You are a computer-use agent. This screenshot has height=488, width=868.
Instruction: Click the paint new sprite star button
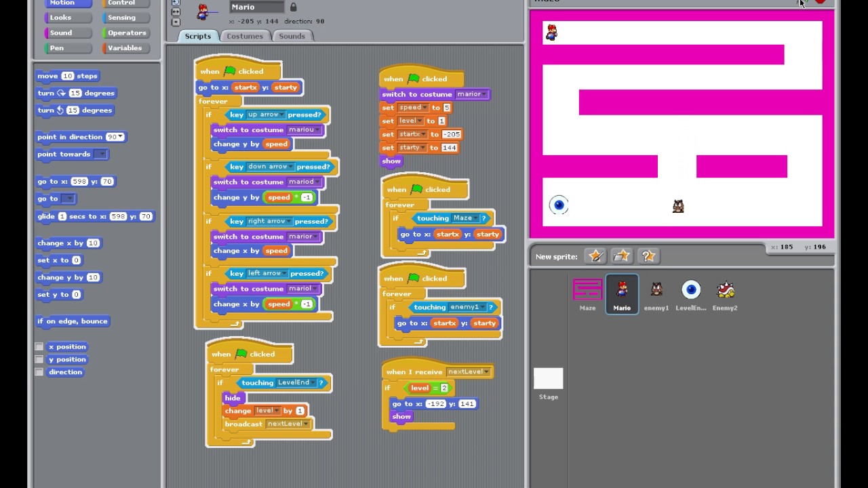(x=595, y=256)
